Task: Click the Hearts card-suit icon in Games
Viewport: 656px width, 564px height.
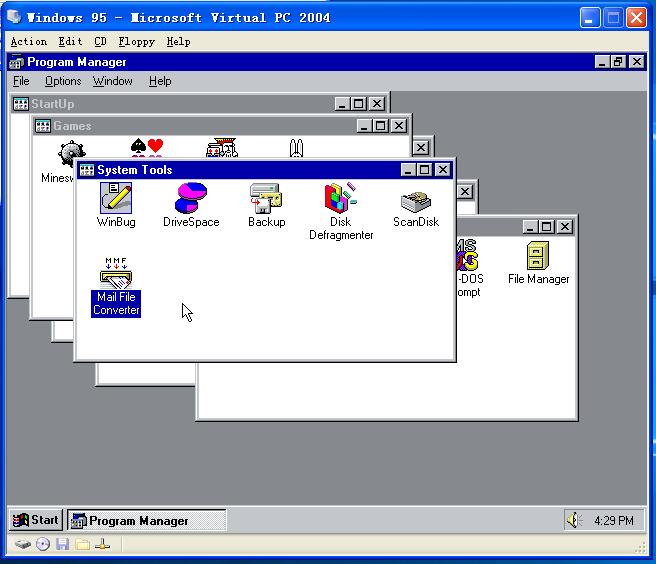Action: pyautogui.click(x=147, y=148)
